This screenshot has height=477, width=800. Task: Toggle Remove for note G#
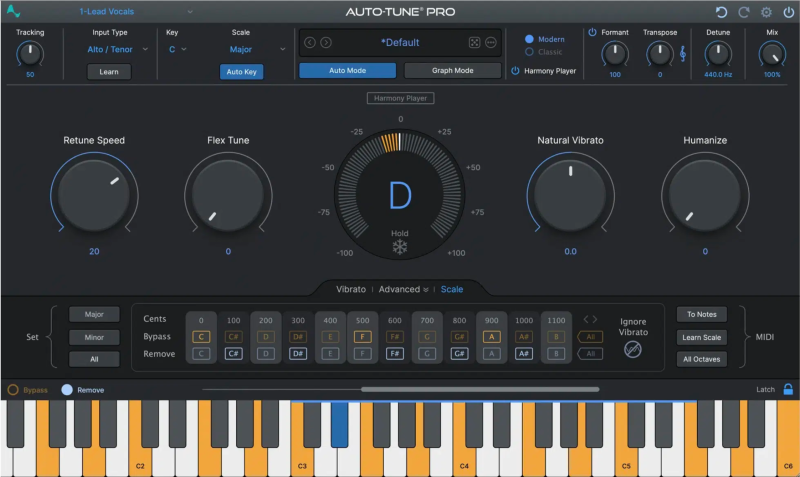click(x=459, y=354)
